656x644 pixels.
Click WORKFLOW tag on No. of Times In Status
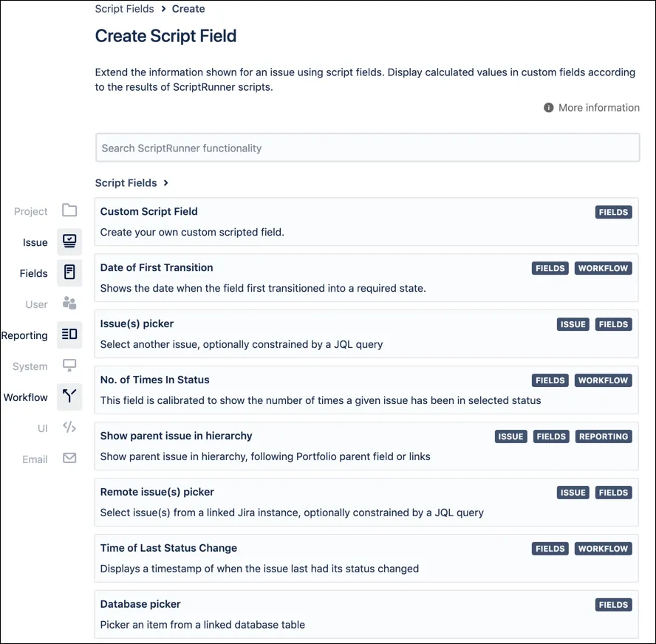(603, 380)
